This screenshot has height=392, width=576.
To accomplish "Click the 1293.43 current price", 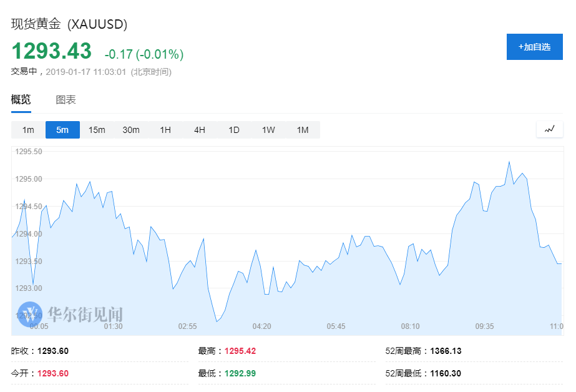I will [51, 51].
